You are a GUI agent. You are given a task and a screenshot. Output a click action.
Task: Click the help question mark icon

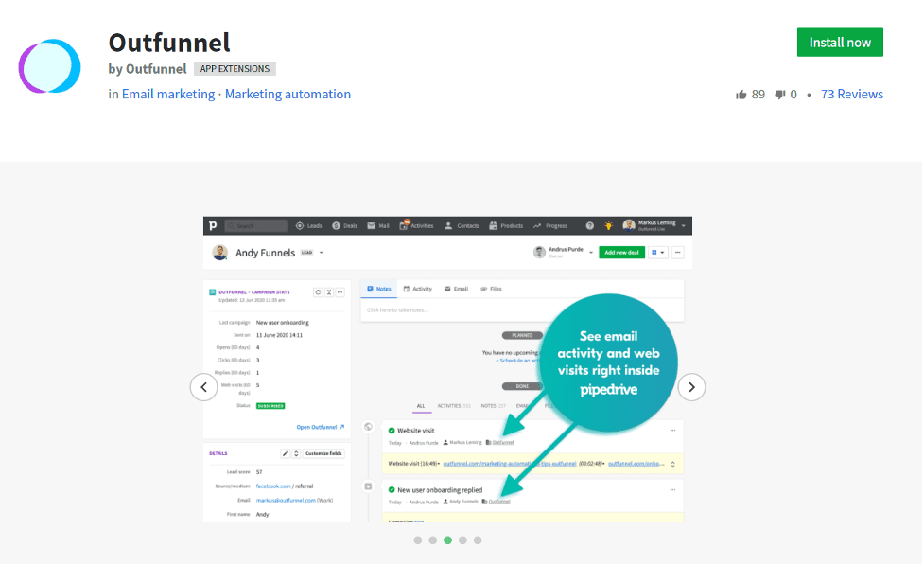(x=590, y=226)
